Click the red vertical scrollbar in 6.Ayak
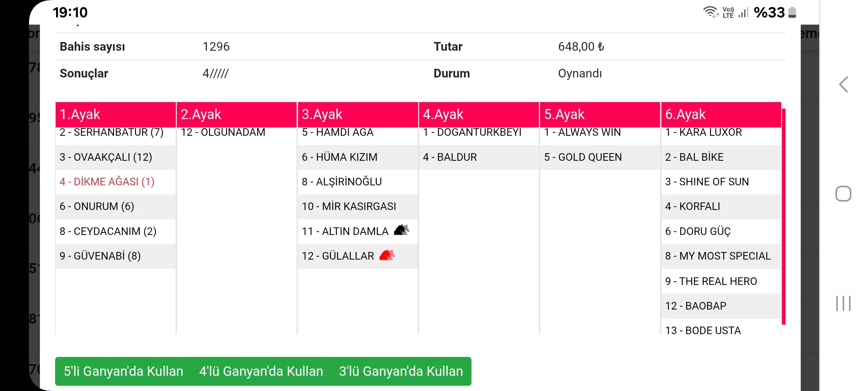This screenshot has width=868, height=391. click(x=784, y=216)
